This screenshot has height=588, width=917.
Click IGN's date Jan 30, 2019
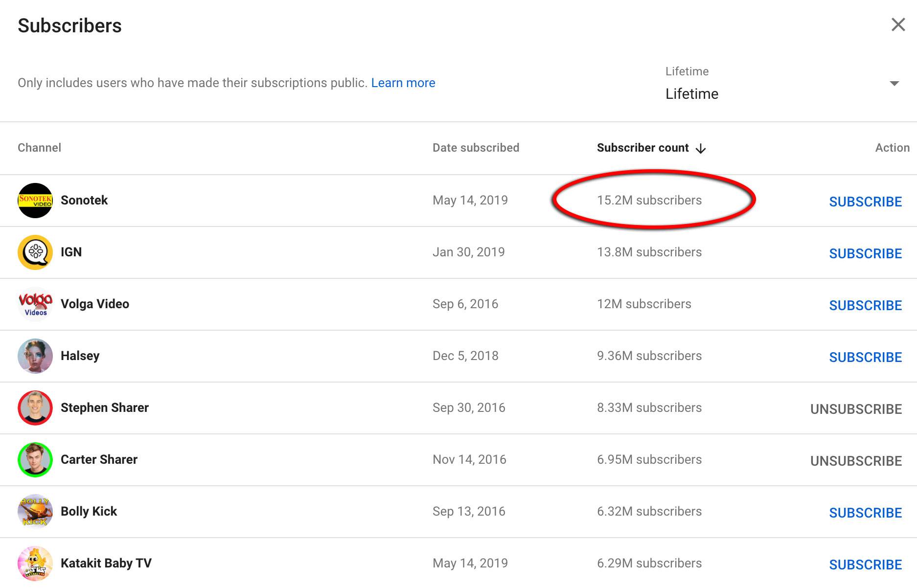click(x=468, y=252)
